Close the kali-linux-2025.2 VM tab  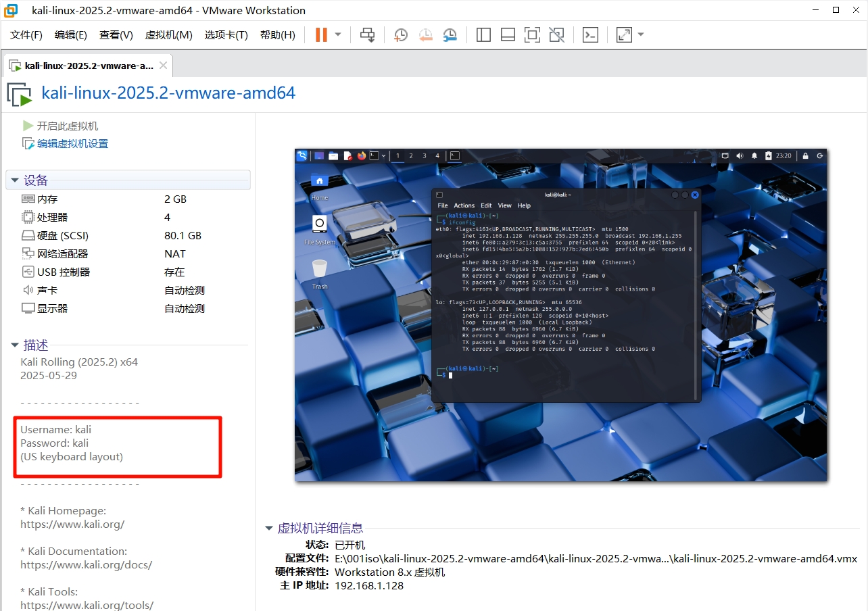(x=163, y=66)
